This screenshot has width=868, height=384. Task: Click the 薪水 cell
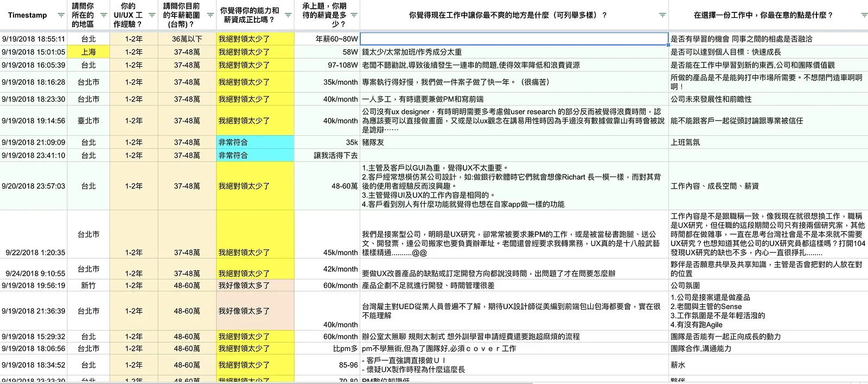point(768,365)
